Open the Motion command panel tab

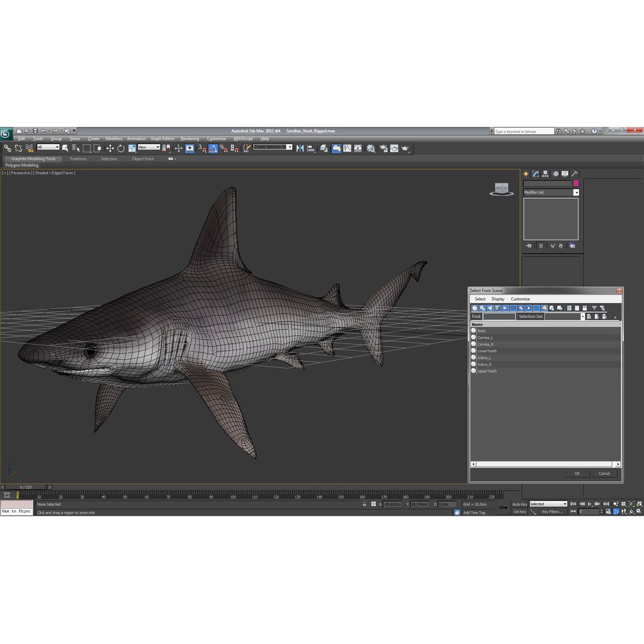pyautogui.click(x=555, y=174)
